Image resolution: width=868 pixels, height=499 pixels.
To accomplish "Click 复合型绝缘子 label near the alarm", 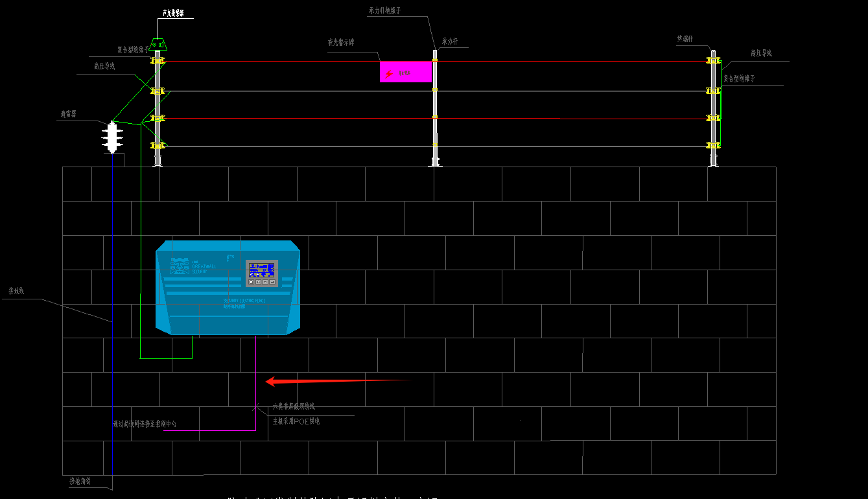I will 133,49.
